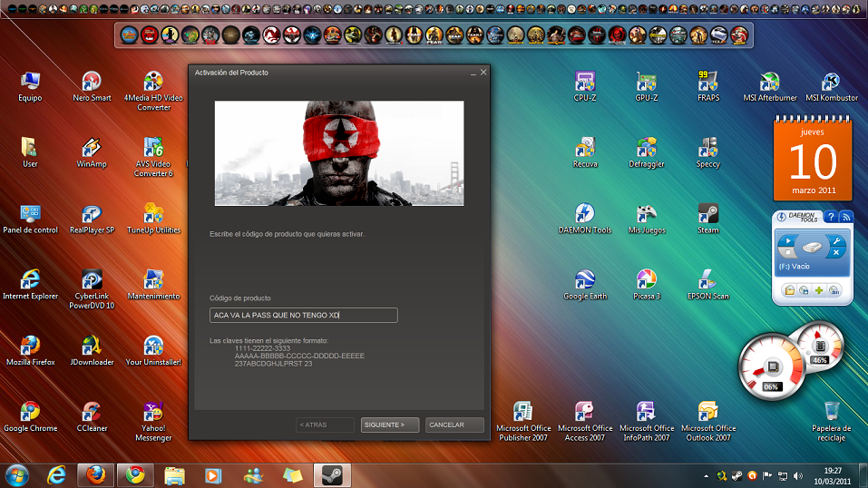868x488 pixels.
Task: Open Windows Explorer from the taskbar
Action: (174, 475)
